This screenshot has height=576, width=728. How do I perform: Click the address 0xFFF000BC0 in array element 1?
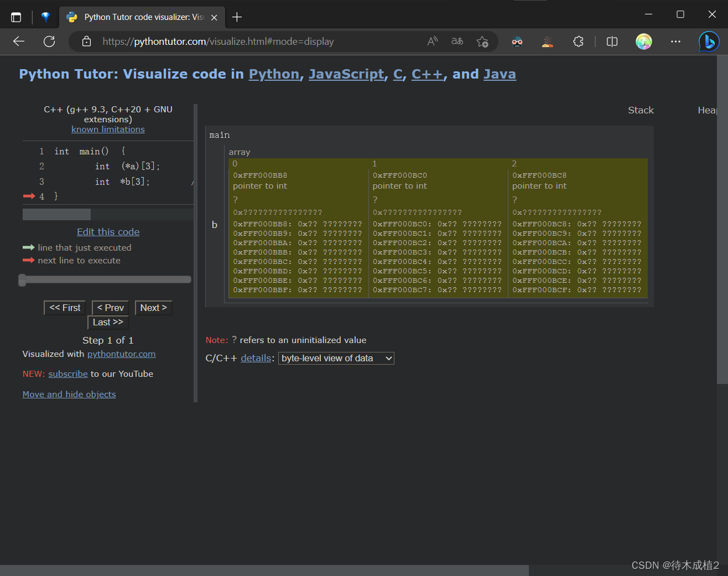coord(400,175)
